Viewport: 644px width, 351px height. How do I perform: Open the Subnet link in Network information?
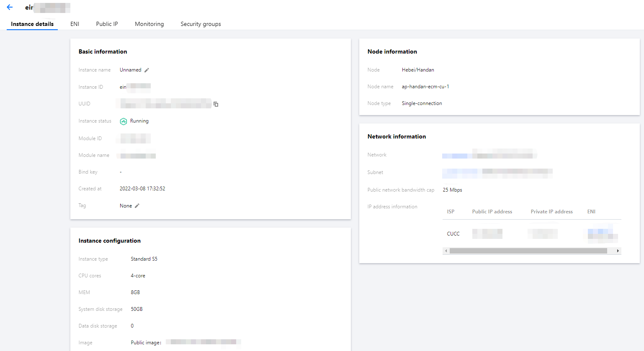pos(460,172)
